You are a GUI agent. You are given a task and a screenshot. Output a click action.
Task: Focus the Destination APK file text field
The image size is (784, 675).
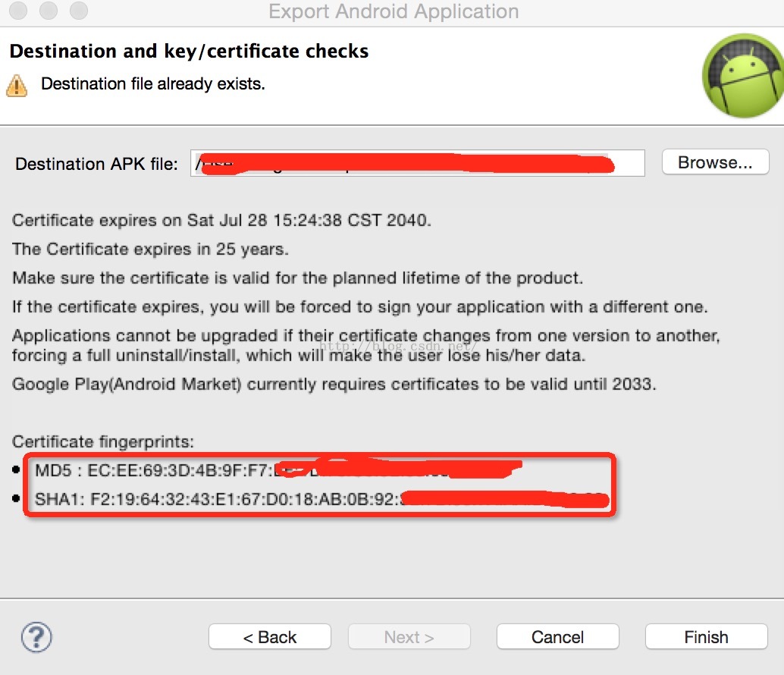417,163
